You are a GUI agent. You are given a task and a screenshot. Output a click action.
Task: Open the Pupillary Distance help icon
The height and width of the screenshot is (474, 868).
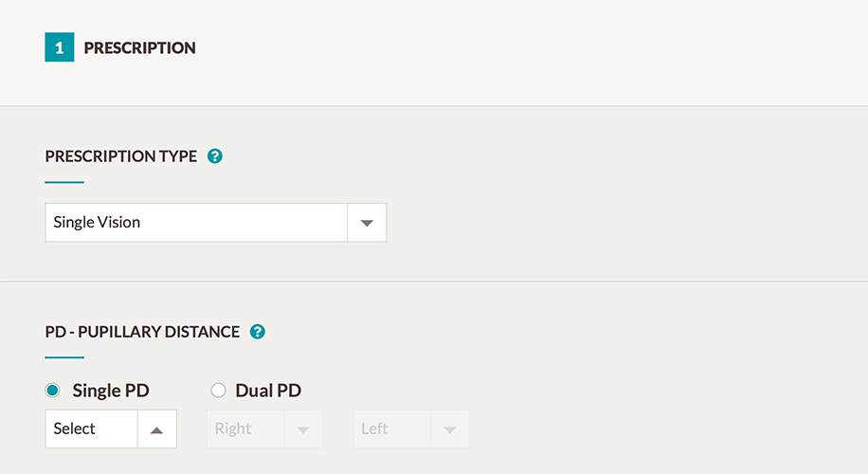tap(258, 332)
